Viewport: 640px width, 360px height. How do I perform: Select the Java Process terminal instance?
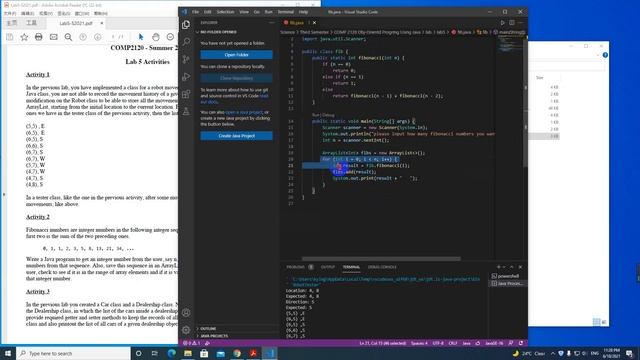(507, 283)
